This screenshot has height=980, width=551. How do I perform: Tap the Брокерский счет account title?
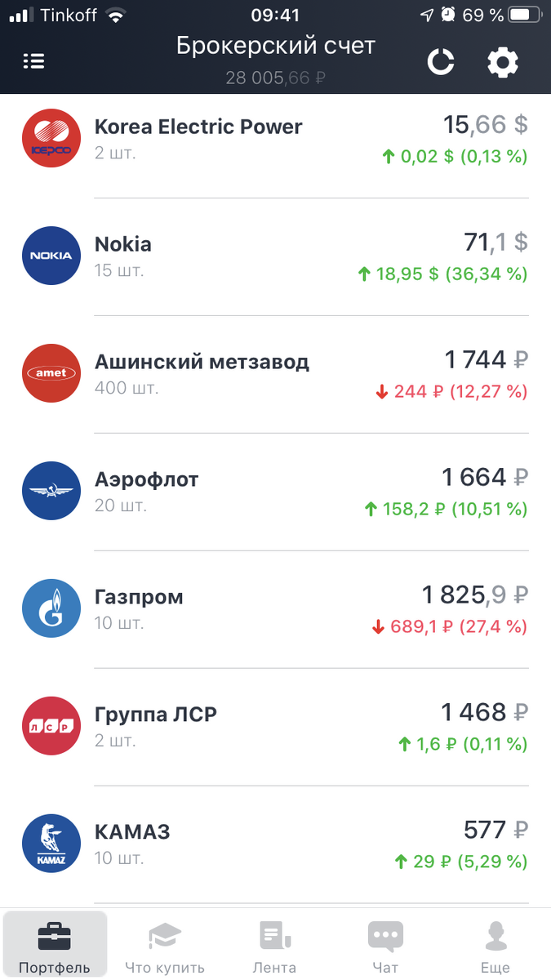(275, 46)
